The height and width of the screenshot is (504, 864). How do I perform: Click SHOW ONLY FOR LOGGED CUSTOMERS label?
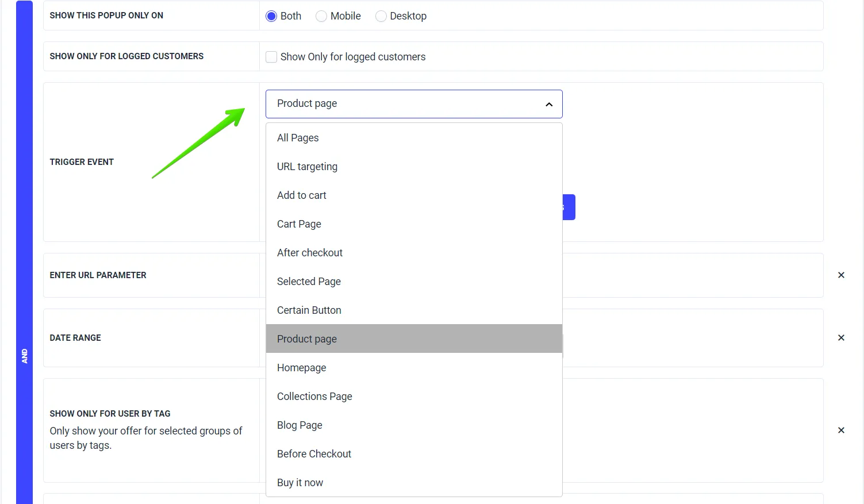(x=126, y=56)
